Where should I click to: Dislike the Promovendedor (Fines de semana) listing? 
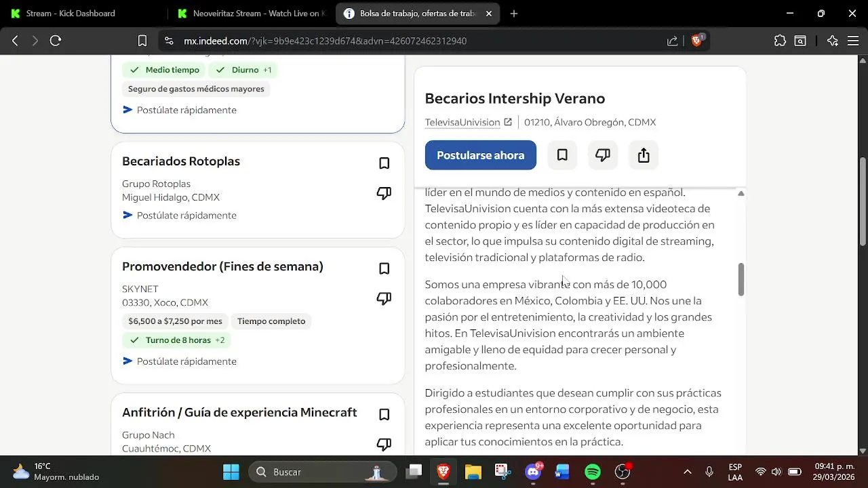click(384, 299)
